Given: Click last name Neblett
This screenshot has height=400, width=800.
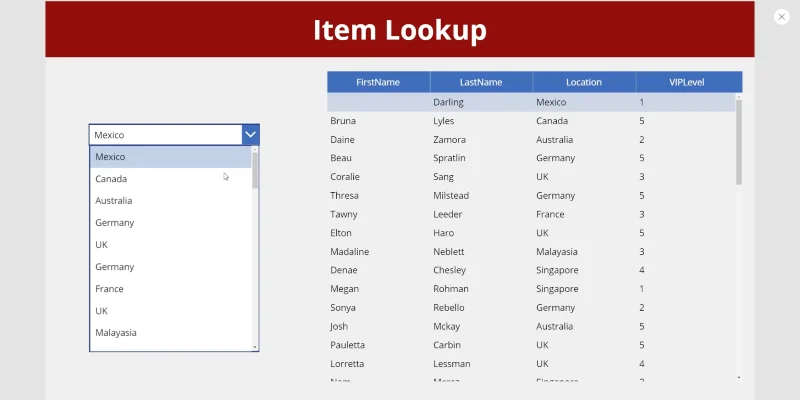Looking at the screenshot, I should click(448, 252).
